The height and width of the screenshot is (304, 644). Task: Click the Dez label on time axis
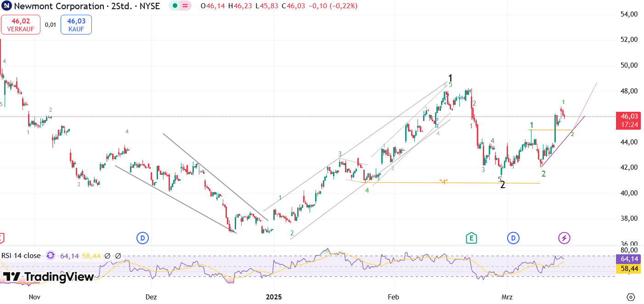click(152, 297)
